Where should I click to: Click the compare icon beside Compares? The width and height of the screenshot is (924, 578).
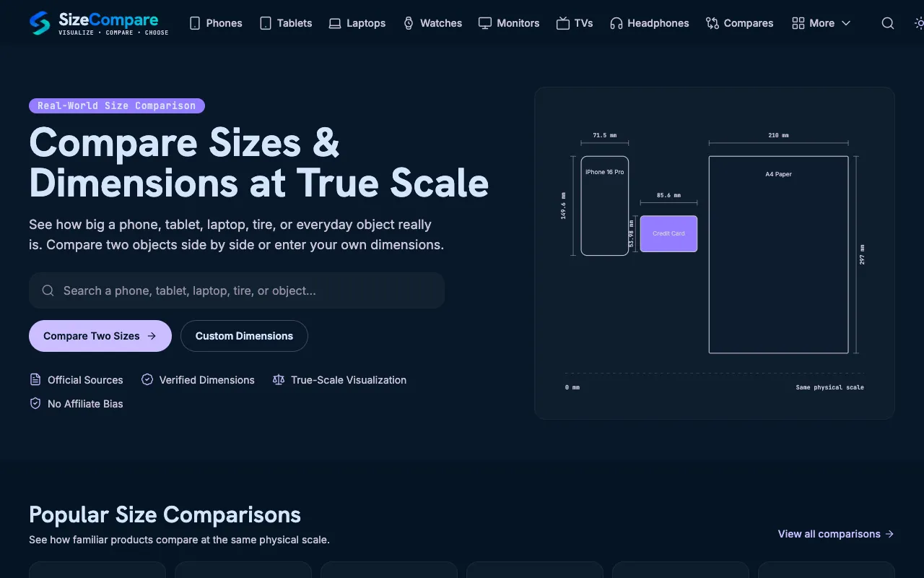pyautogui.click(x=712, y=23)
